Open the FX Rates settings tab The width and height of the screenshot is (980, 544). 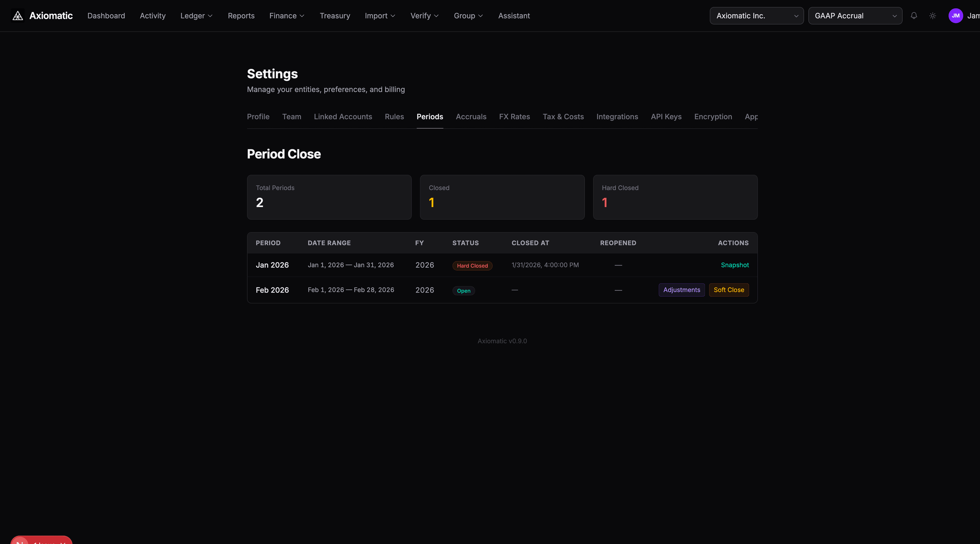tap(514, 117)
